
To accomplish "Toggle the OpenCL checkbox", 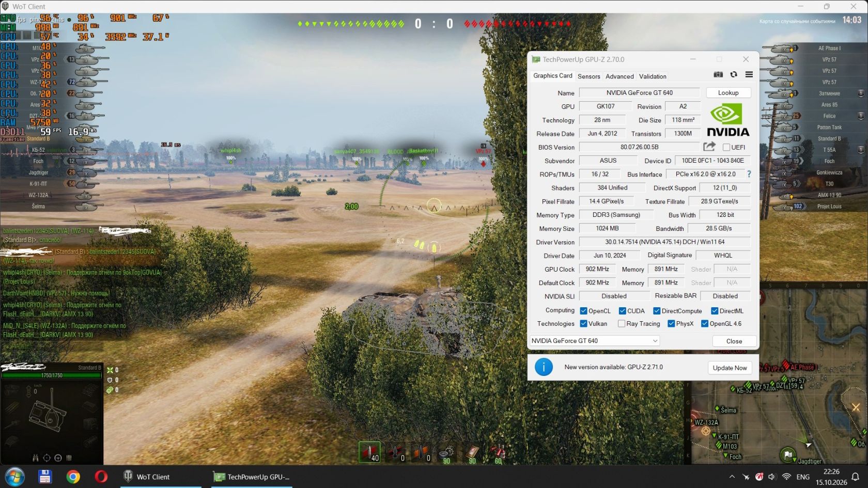I will point(583,311).
